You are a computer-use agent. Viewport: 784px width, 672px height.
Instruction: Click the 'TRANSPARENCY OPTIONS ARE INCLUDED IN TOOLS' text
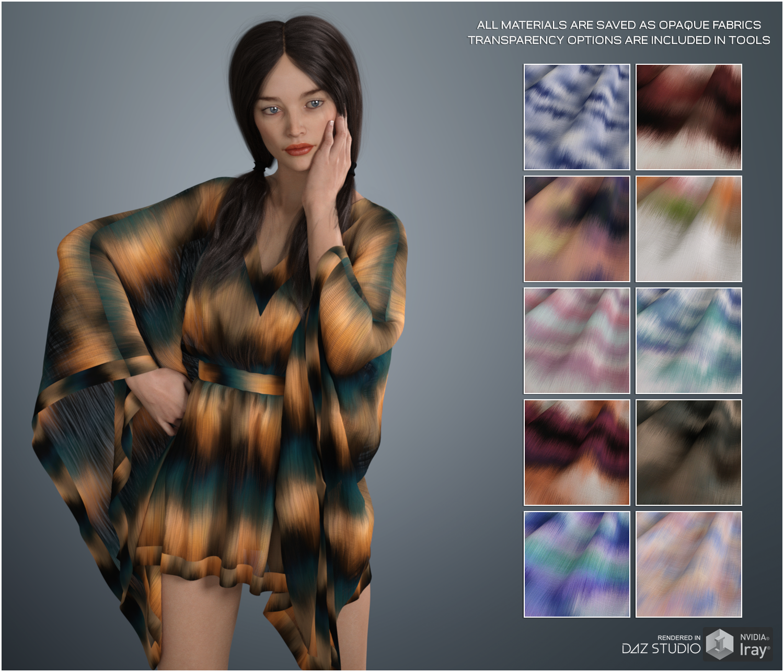pyautogui.click(x=619, y=40)
